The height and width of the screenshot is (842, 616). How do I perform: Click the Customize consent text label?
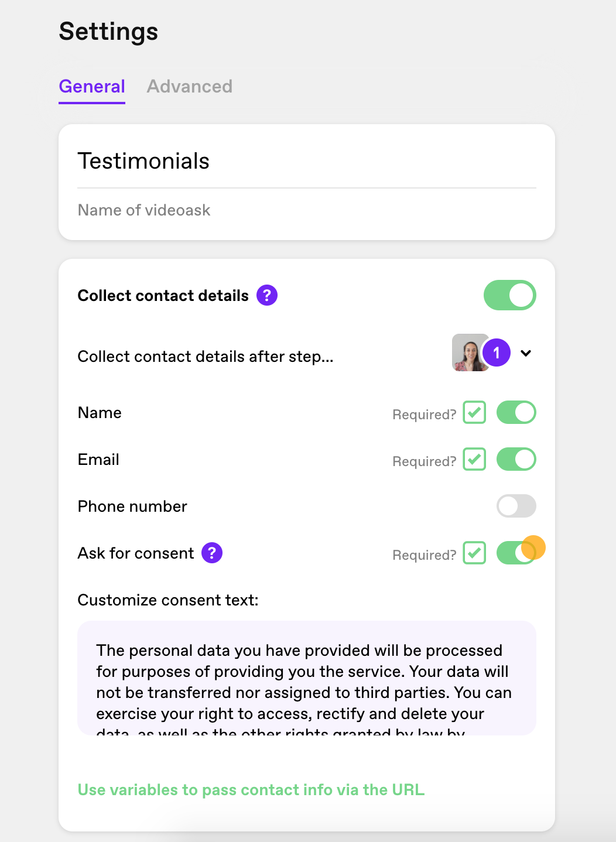[x=168, y=600]
